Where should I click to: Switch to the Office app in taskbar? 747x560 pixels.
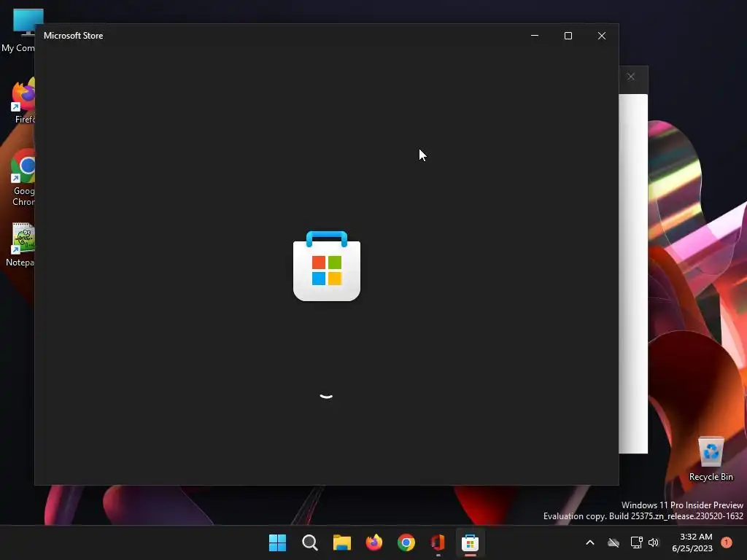tap(438, 542)
